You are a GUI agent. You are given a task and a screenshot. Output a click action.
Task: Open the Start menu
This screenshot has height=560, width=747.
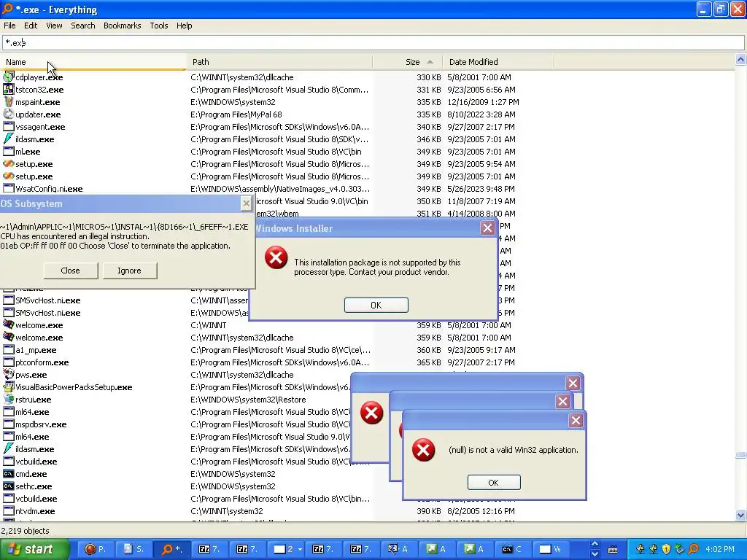tap(34, 549)
